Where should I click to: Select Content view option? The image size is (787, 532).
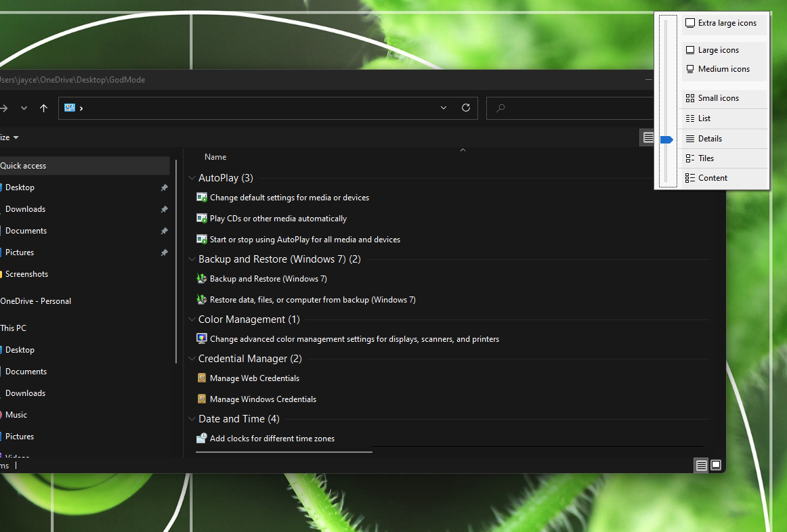724,178
